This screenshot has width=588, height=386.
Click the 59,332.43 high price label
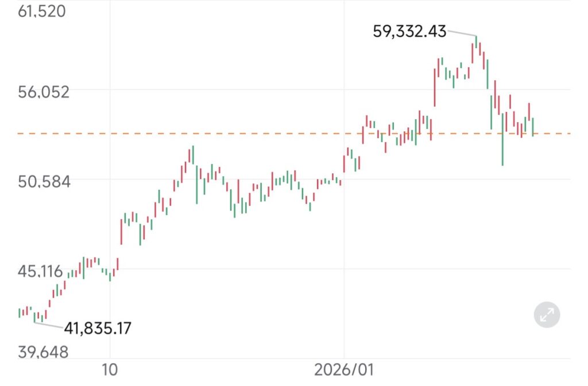point(409,32)
